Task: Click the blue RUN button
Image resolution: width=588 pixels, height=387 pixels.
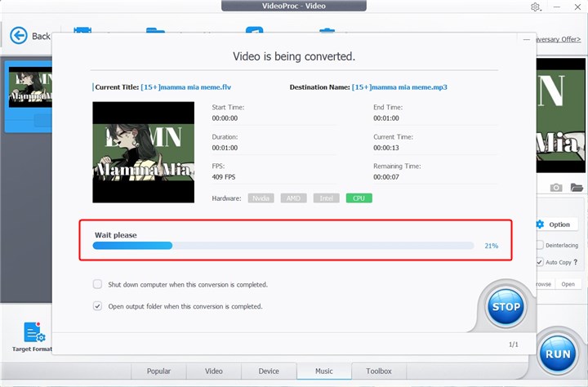Action: pos(558,354)
